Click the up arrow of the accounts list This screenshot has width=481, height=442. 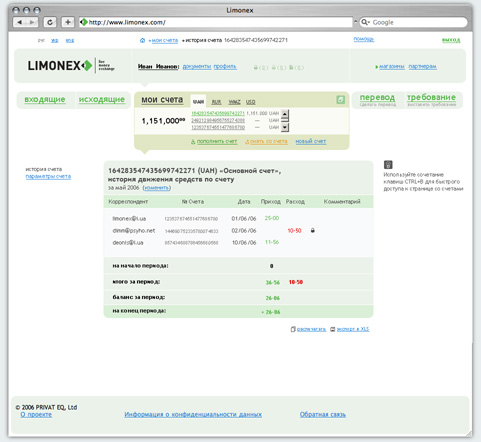285,114
